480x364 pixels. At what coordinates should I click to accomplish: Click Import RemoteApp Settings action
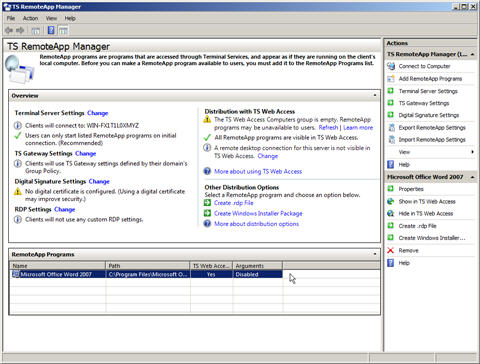pos(432,139)
